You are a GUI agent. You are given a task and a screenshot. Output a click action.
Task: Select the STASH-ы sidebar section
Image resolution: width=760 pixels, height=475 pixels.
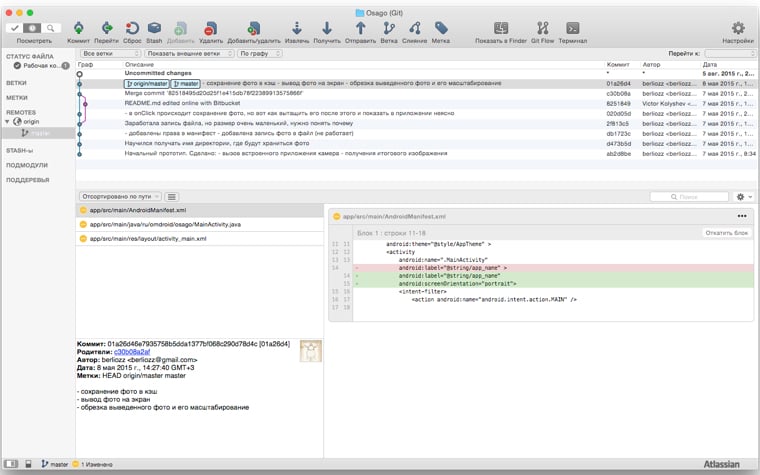click(19, 151)
